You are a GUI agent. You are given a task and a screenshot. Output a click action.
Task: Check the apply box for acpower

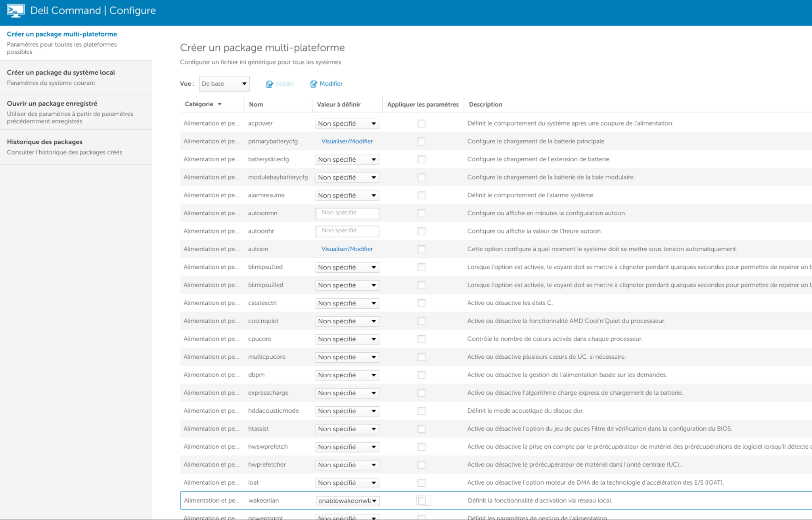point(421,124)
